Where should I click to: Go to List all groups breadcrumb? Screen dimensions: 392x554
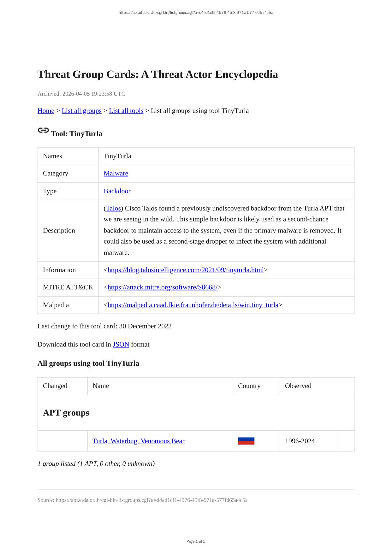click(81, 111)
